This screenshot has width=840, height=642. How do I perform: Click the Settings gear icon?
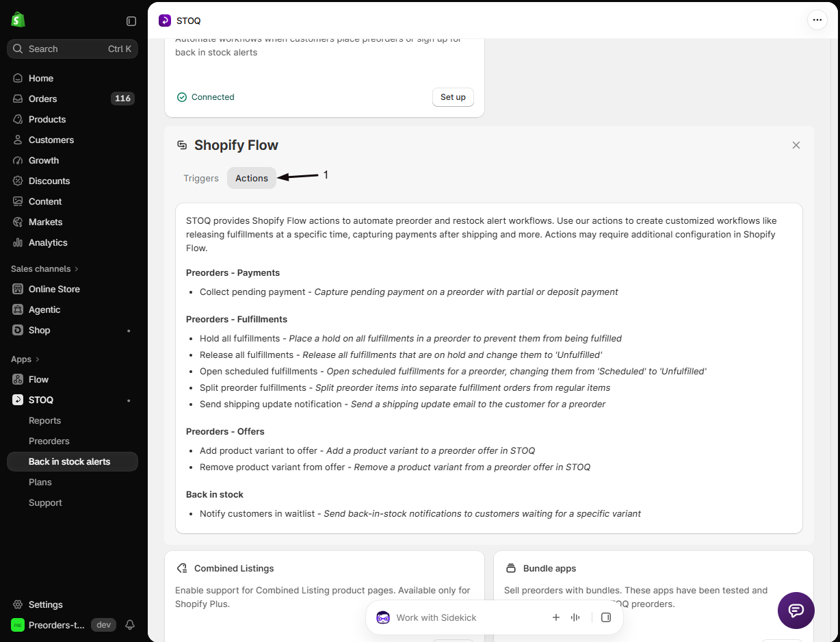point(18,604)
